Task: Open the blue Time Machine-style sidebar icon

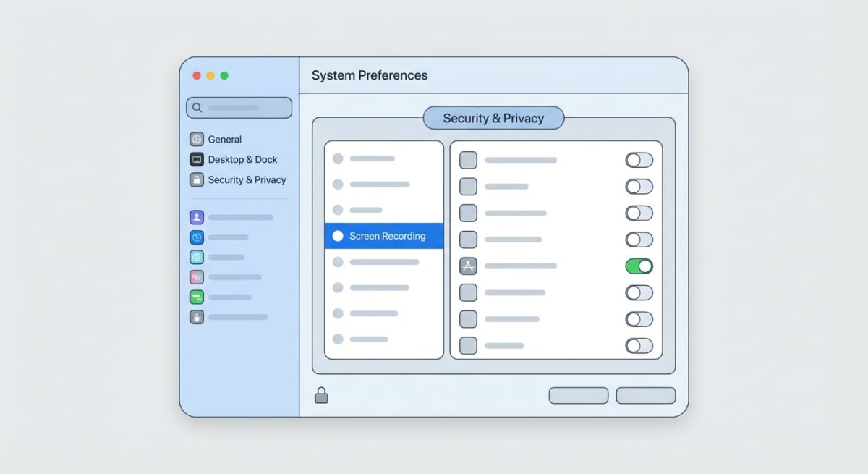Action: click(196, 237)
